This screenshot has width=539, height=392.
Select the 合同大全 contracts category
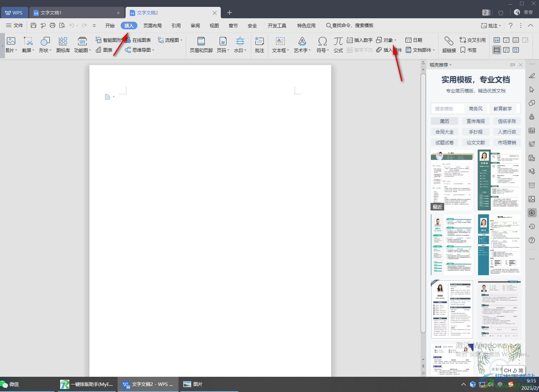[445, 132]
